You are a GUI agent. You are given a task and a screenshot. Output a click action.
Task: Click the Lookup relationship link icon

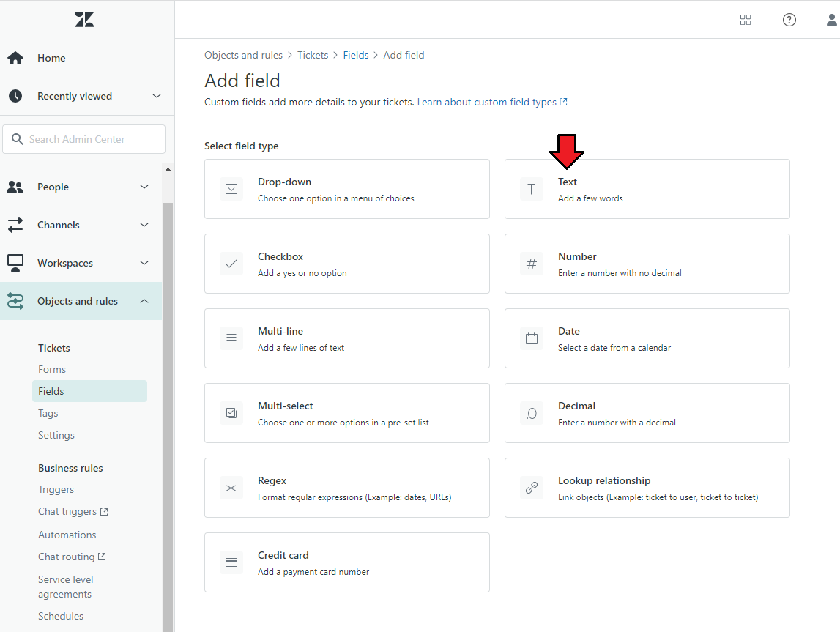tap(532, 488)
